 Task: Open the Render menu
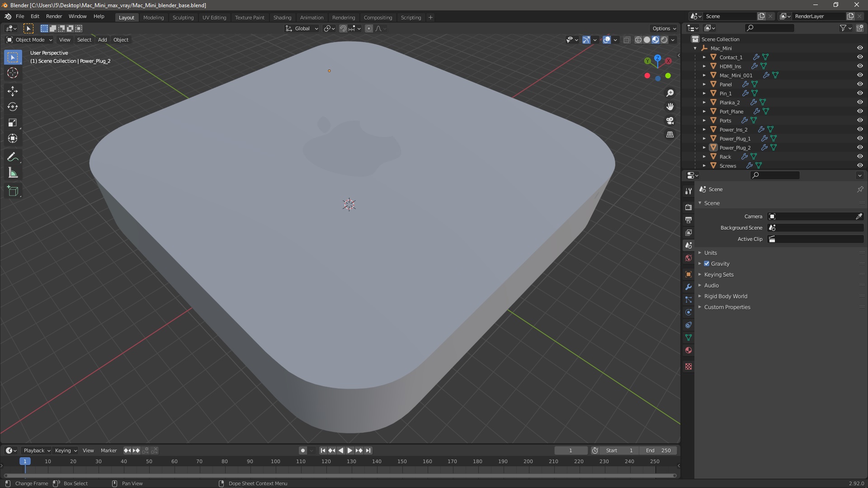pyautogui.click(x=54, y=16)
